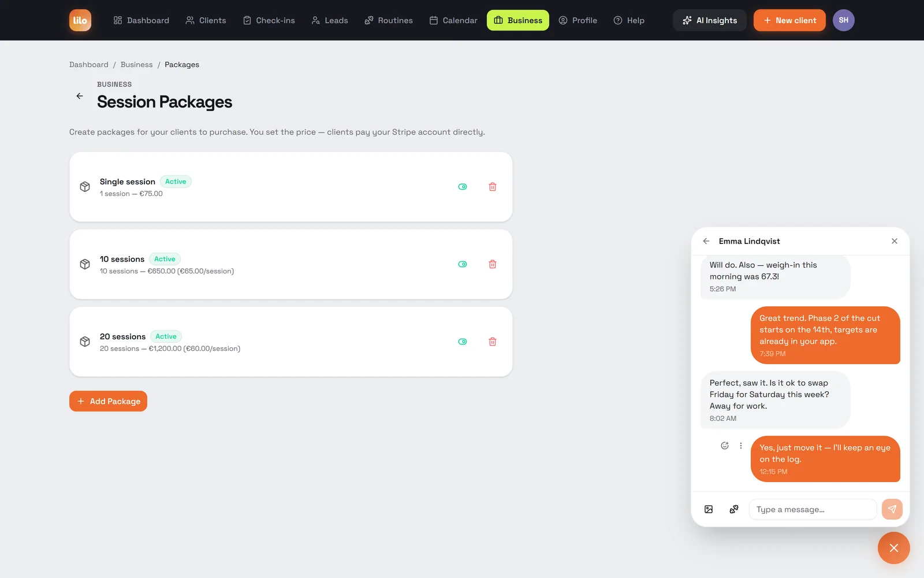Viewport: 924px width, 578px height.
Task: Delete the 10 sessions package
Action: (493, 264)
